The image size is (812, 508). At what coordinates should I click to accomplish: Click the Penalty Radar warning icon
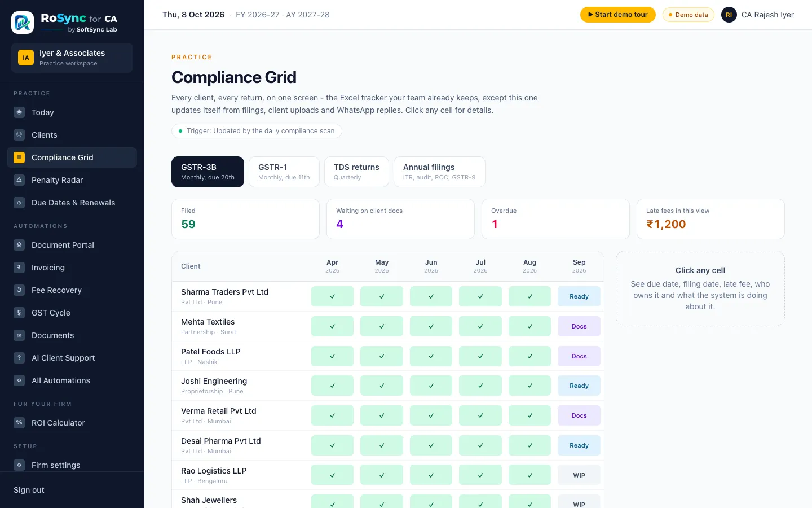pyautogui.click(x=19, y=180)
